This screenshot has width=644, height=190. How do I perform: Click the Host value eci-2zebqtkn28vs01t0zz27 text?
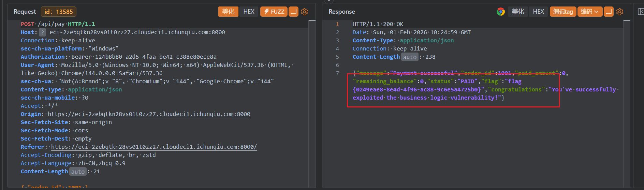coord(137,32)
